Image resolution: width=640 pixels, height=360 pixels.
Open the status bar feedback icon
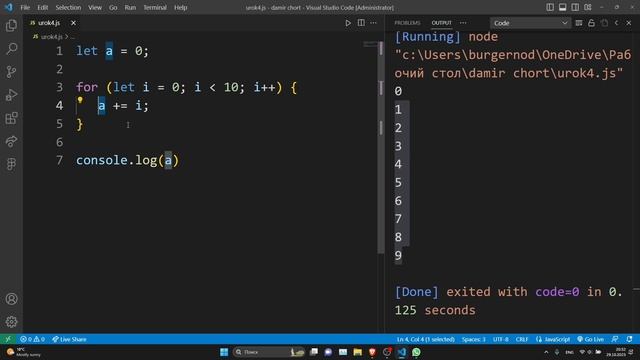(x=615, y=339)
